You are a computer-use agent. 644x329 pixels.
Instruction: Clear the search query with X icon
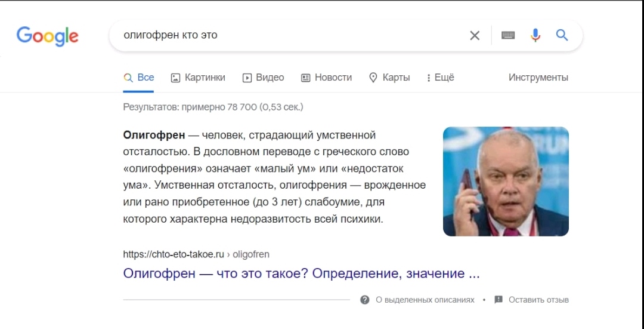click(475, 36)
